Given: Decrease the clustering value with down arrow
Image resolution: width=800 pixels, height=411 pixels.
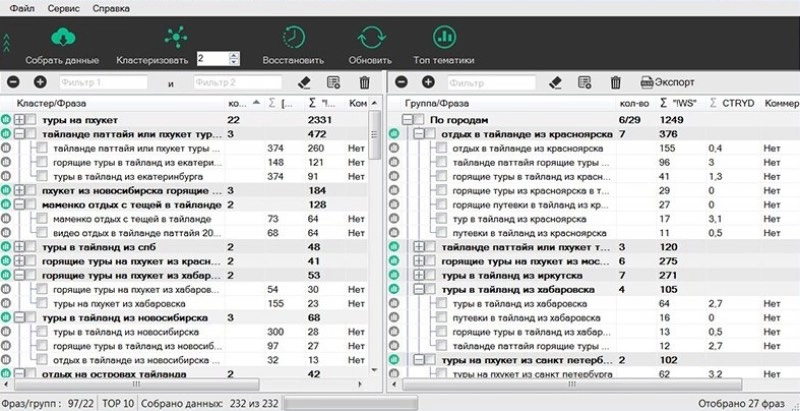Looking at the screenshot, I should tap(234, 62).
